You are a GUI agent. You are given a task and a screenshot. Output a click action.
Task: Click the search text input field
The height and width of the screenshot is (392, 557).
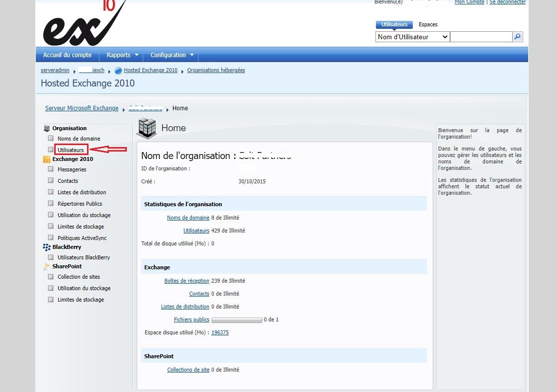481,37
